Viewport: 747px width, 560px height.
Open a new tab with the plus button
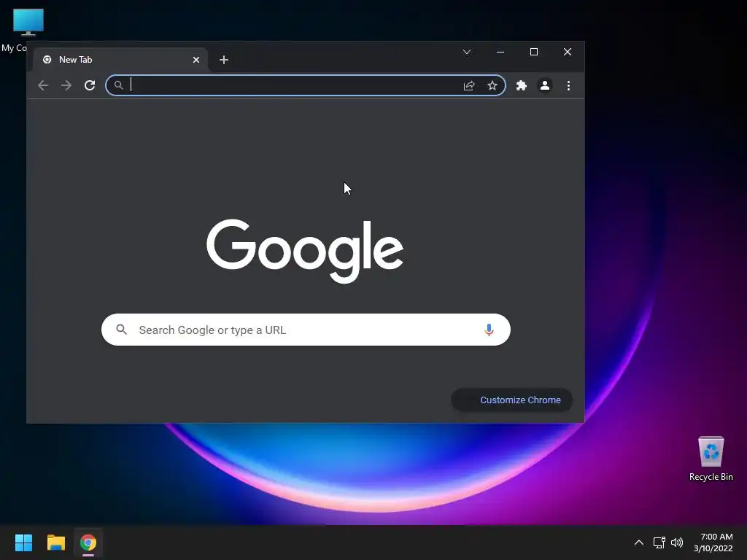click(x=224, y=60)
